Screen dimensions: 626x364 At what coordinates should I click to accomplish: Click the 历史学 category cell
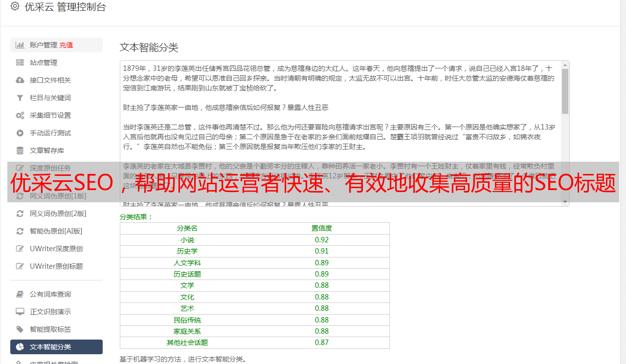point(187,251)
